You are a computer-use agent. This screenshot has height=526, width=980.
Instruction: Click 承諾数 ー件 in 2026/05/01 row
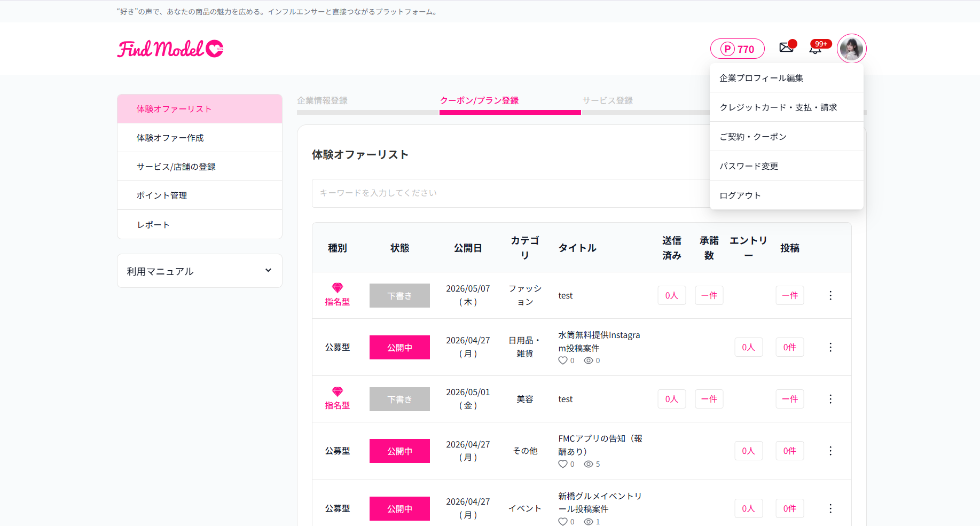click(709, 399)
